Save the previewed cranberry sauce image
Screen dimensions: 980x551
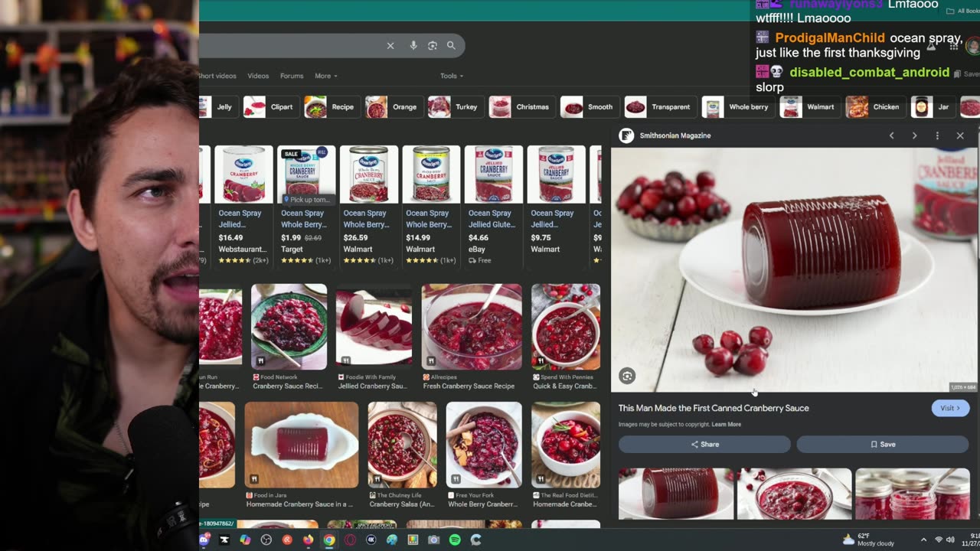[883, 444]
